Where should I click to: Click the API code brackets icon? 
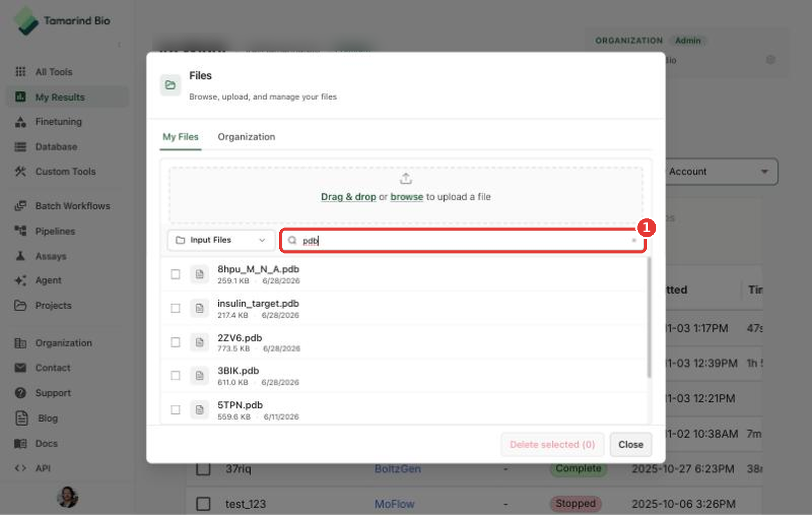(x=20, y=468)
